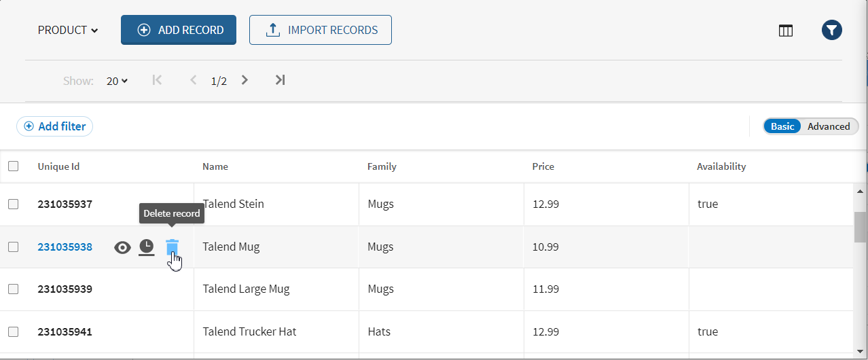Jump to the last page arrow
This screenshot has width=868, height=360.
280,80
